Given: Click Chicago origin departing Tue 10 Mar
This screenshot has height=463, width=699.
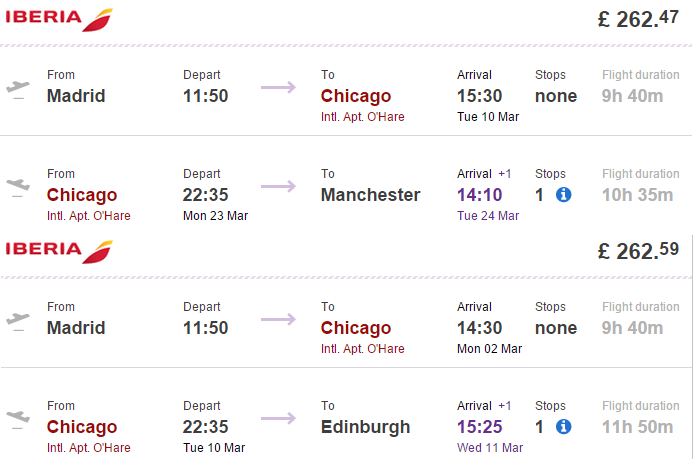Looking at the screenshot, I should (82, 427).
